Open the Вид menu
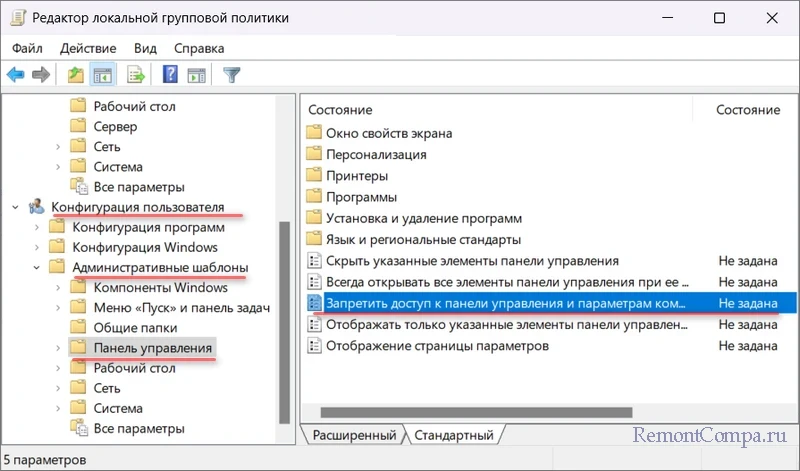Screen dimensions: 800x471 pyautogui.click(x=145, y=48)
